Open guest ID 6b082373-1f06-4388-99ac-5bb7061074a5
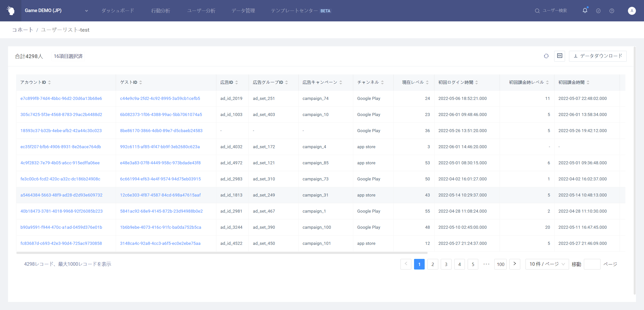Screen dimensions: 644x310 tap(161, 114)
